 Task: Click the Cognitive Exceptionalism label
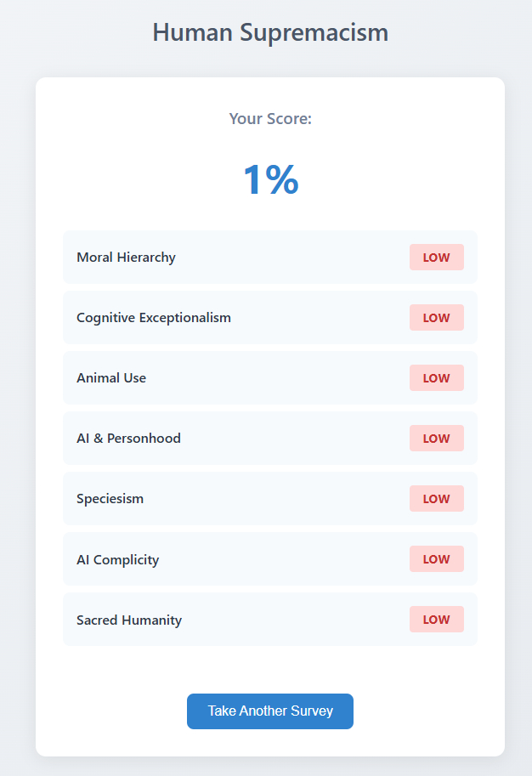point(154,318)
